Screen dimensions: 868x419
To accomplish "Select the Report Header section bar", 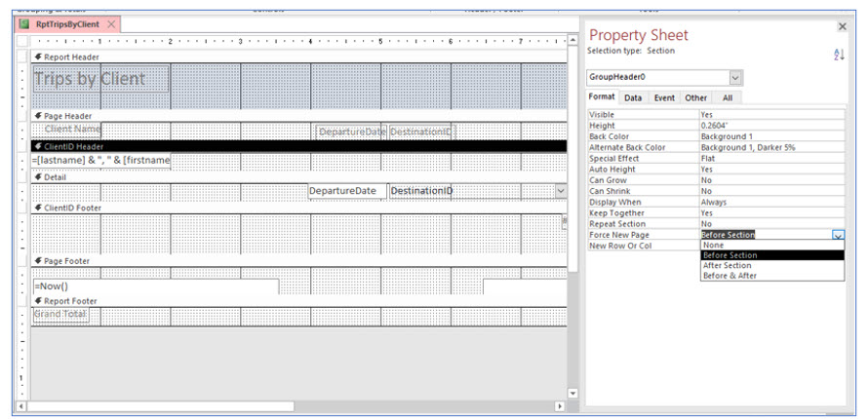I will pyautogui.click(x=299, y=57).
